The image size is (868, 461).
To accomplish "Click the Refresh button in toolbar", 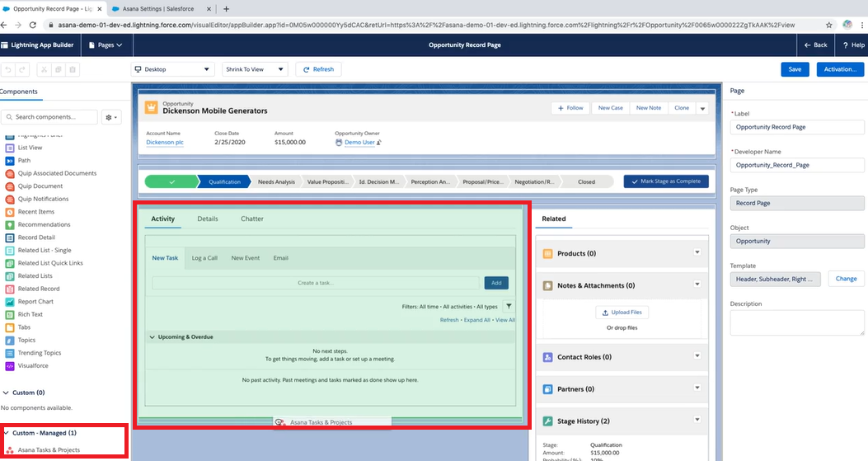I will pyautogui.click(x=318, y=69).
